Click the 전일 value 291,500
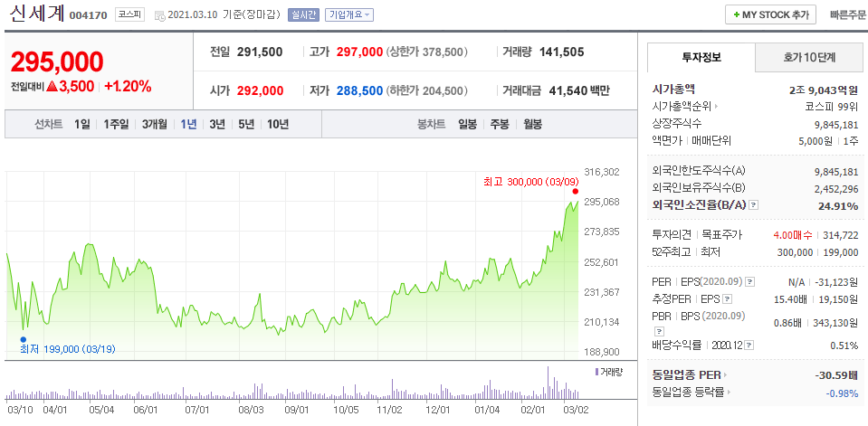Viewport: 868px width, 426px height. (260, 52)
